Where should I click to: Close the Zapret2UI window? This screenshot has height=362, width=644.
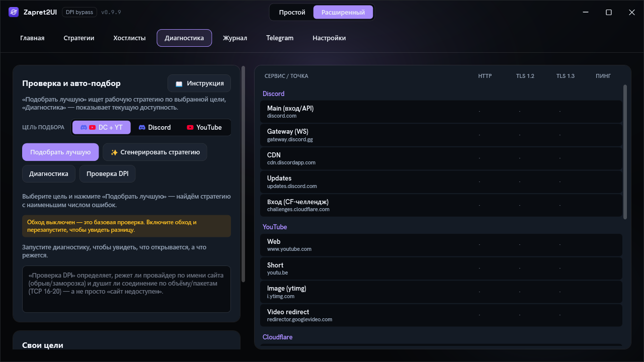632,12
